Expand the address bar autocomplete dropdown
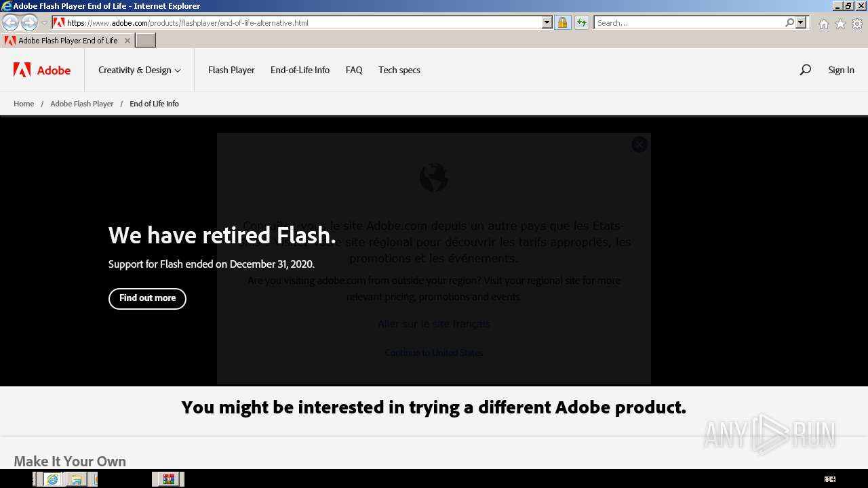Screen dimensions: 868x488 tap(547, 22)
